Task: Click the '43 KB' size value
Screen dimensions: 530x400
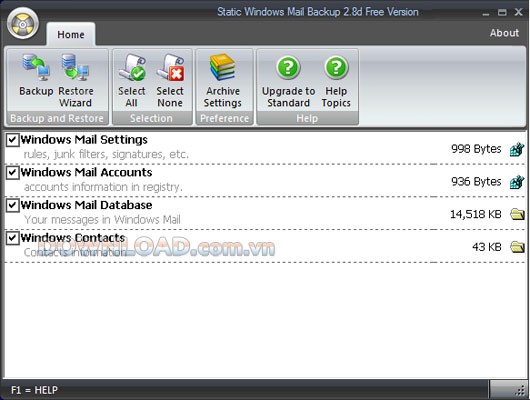Action: coord(487,247)
